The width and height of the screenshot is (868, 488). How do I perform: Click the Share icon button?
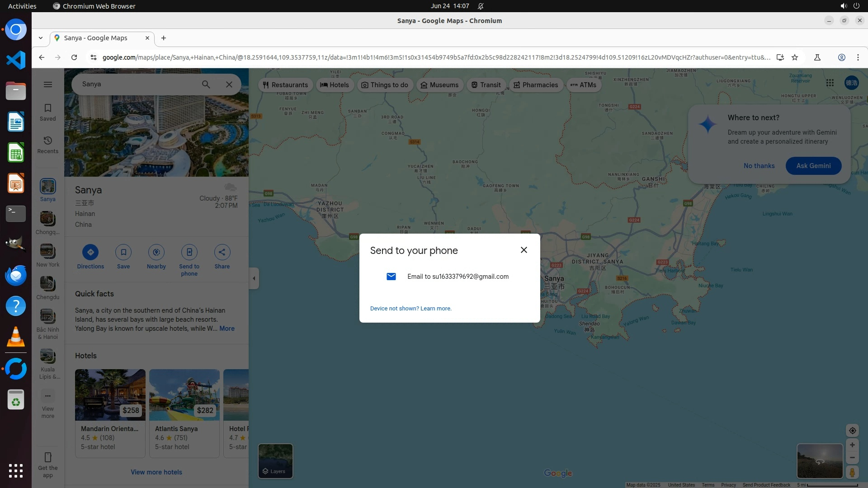222,252
